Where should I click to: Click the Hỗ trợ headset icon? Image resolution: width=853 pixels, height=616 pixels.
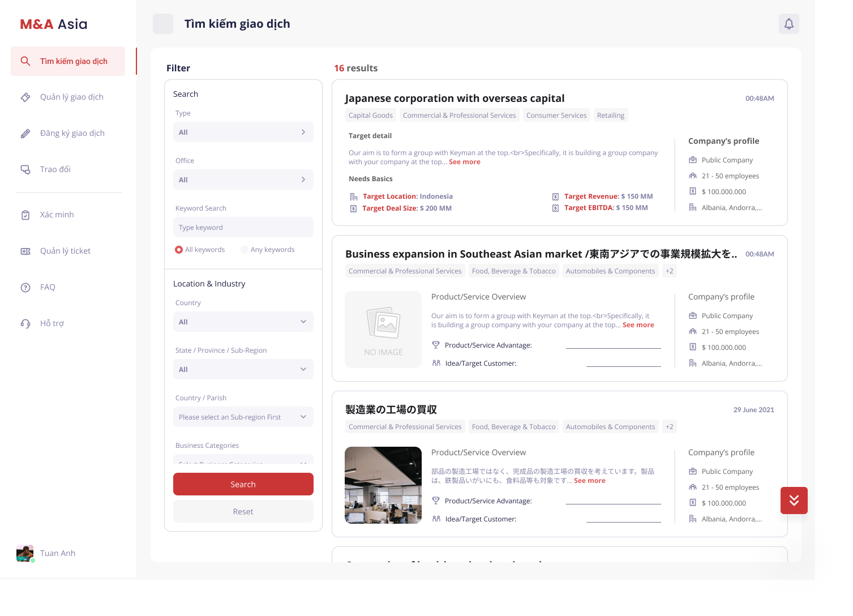pos(25,324)
